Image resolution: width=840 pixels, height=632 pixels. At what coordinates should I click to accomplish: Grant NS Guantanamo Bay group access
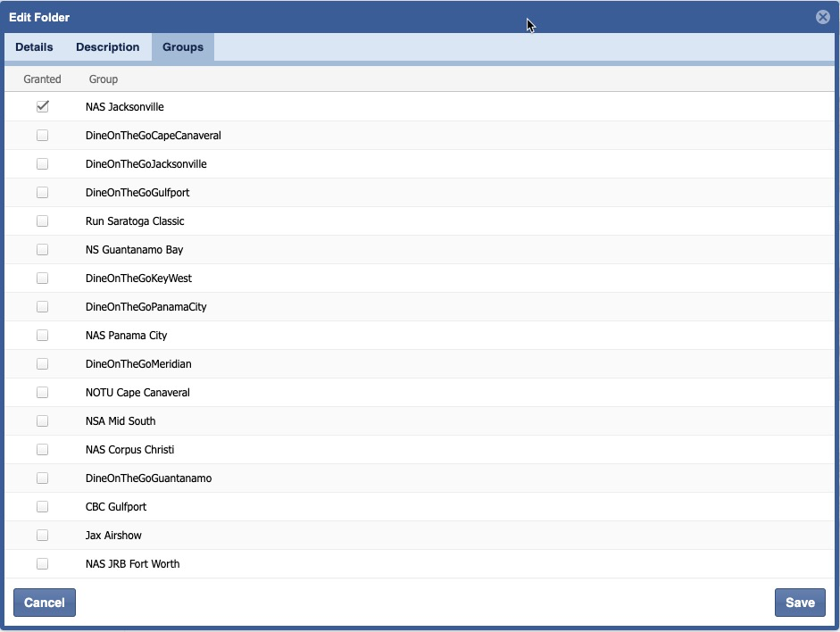[x=42, y=250]
